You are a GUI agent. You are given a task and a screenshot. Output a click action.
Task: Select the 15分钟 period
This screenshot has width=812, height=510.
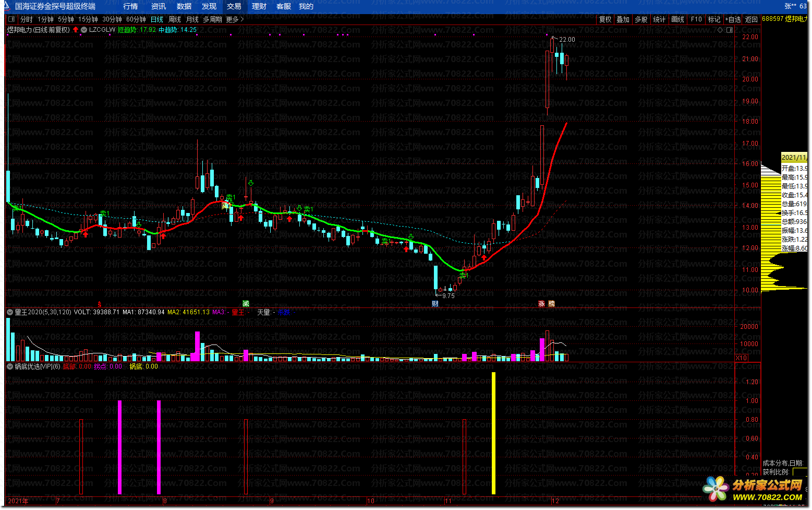(88, 19)
